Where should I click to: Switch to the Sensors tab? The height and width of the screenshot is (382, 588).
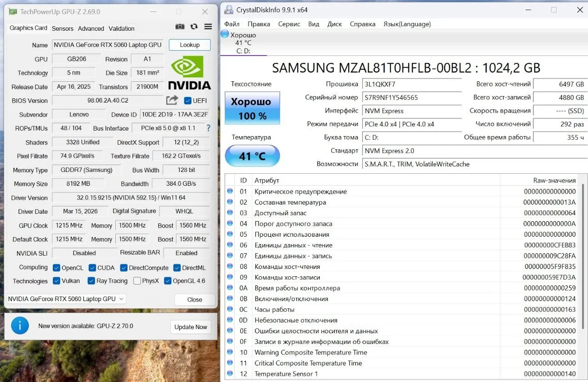pos(62,29)
